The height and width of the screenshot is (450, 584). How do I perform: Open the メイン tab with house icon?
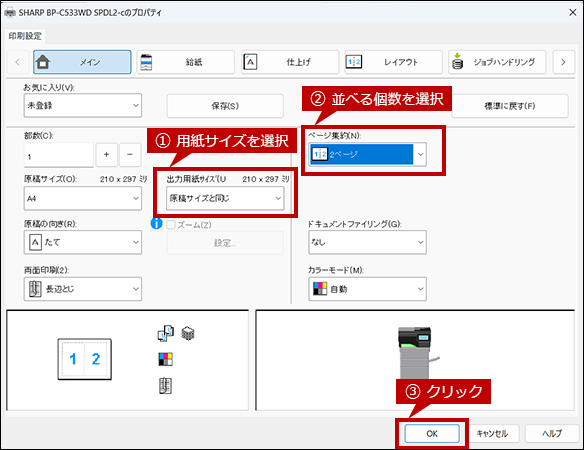coord(82,62)
